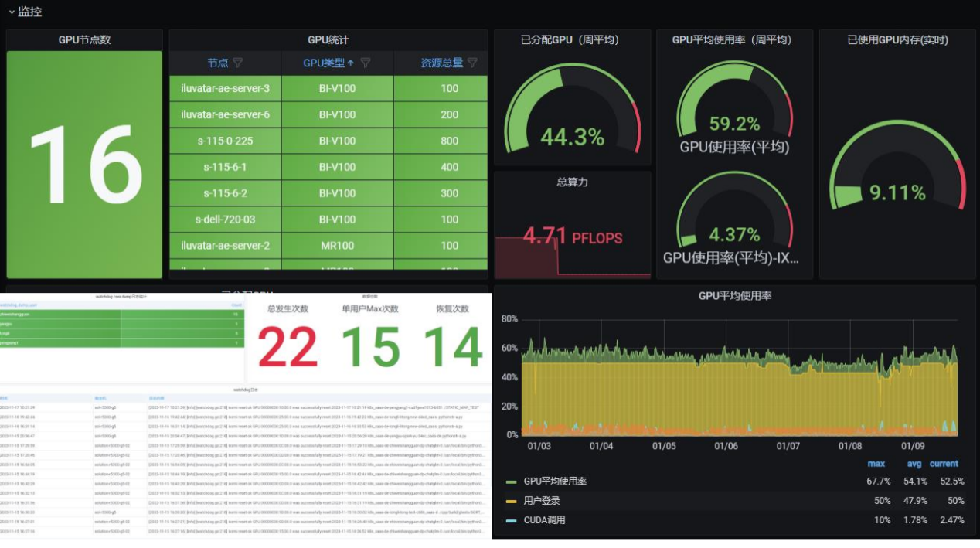This screenshot has width=980, height=548.
Task: Open the filter icon for 节点 column
Action: 237,63
